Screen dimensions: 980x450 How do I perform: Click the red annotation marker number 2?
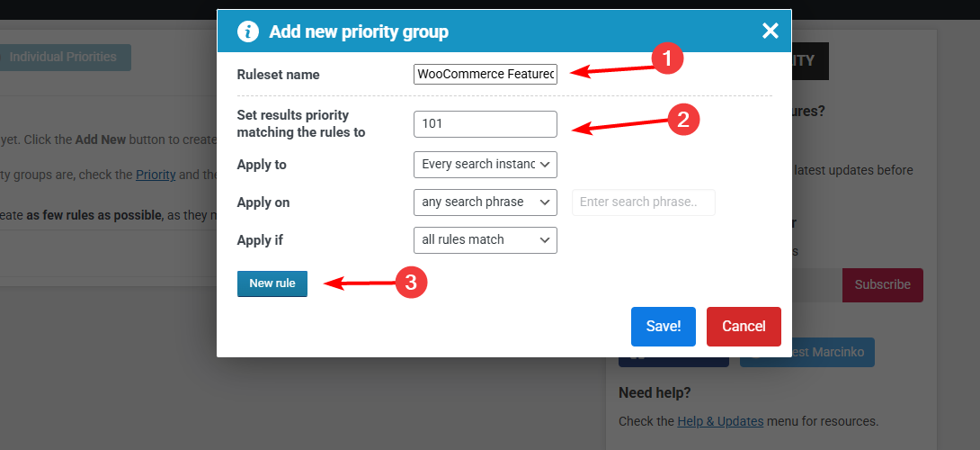click(x=682, y=120)
